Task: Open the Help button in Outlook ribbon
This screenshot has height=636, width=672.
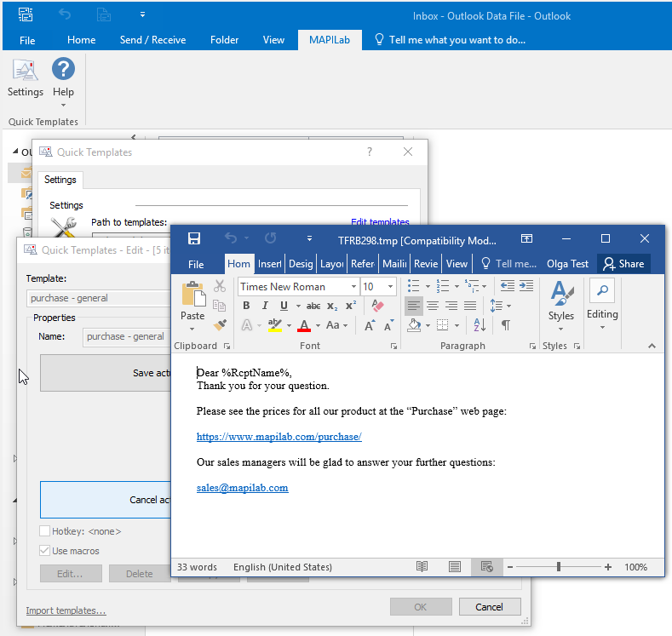Action: point(63,82)
